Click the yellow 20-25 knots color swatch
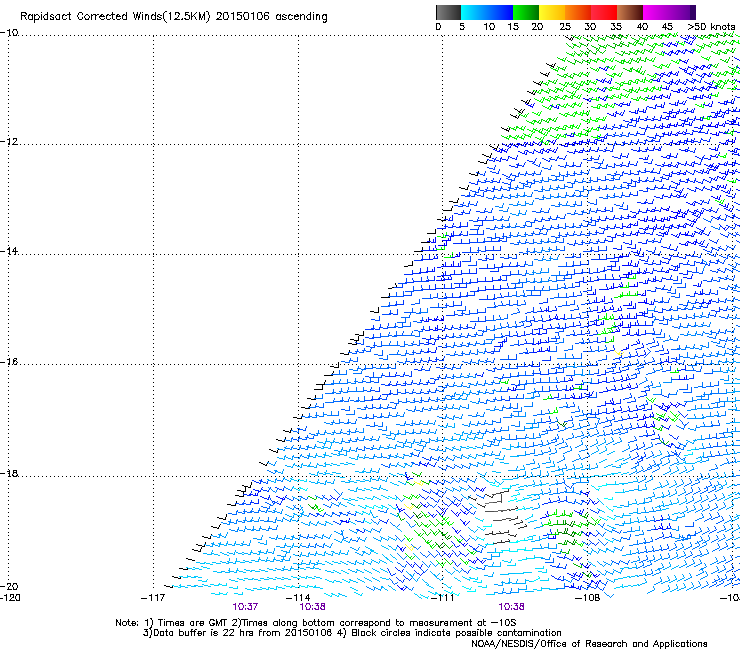Image resolution: width=740 pixels, height=650 pixels. [x=552, y=12]
